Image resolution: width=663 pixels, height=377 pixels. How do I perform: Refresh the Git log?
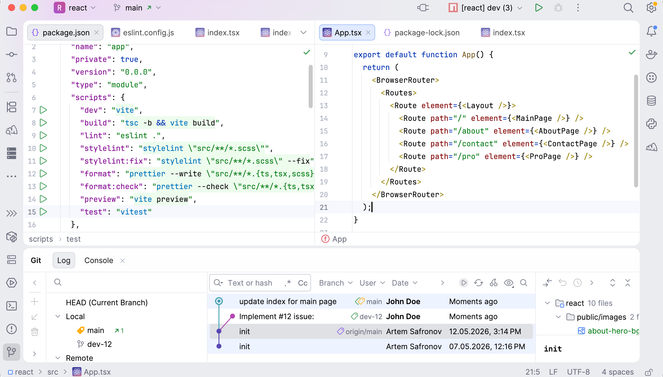point(478,283)
